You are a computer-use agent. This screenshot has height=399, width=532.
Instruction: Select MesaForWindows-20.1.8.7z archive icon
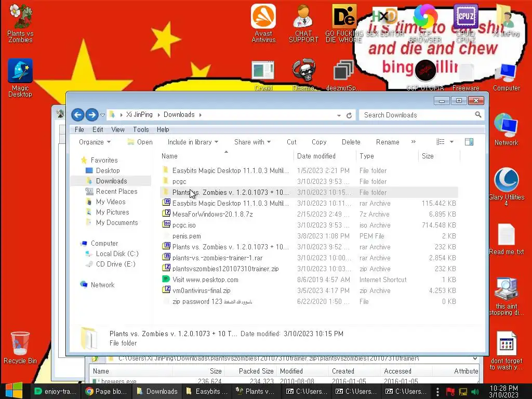click(166, 214)
